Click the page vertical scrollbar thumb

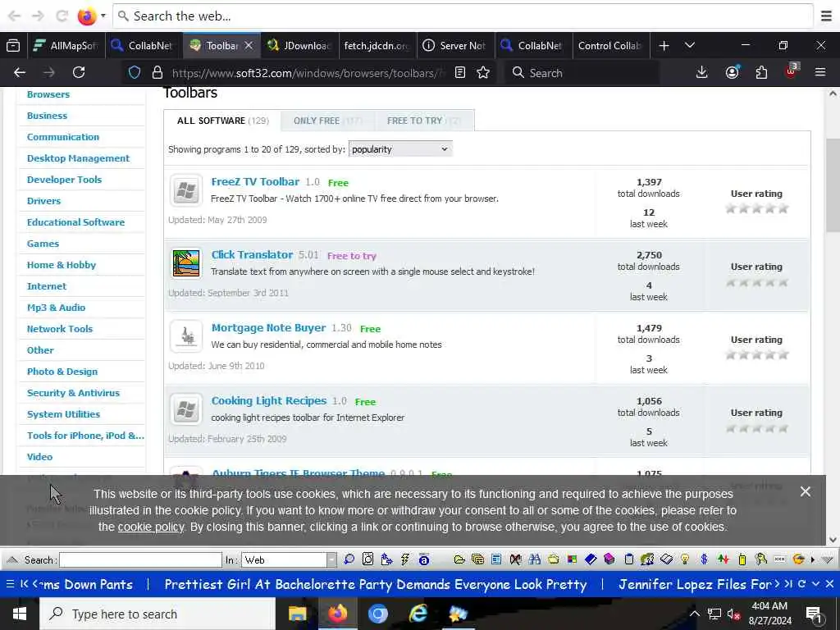point(833,185)
